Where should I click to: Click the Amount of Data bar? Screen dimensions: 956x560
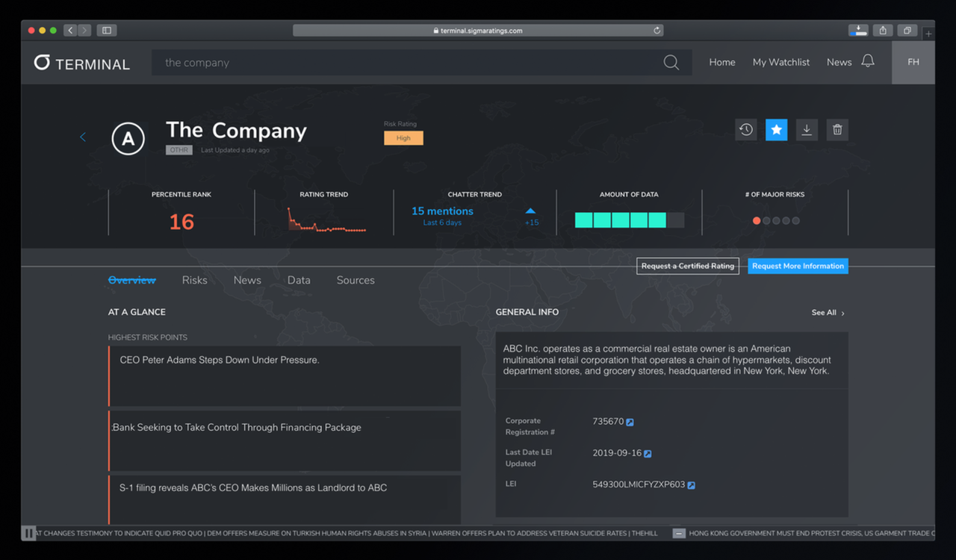tap(629, 220)
